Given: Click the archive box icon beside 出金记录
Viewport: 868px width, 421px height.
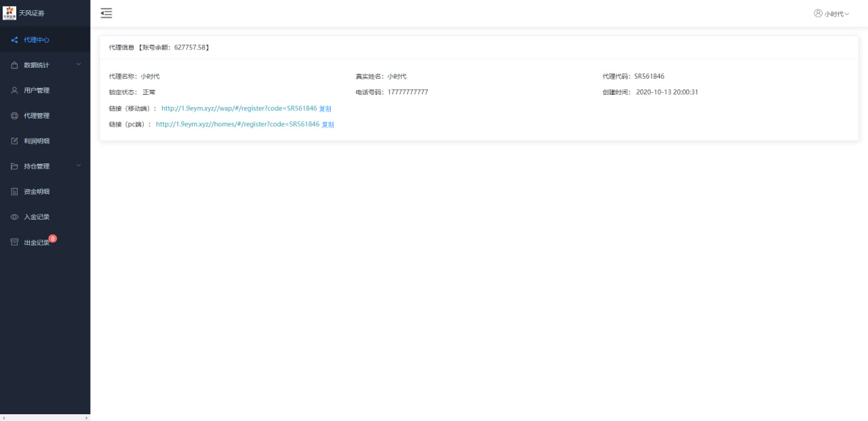Looking at the screenshot, I should tap(14, 242).
